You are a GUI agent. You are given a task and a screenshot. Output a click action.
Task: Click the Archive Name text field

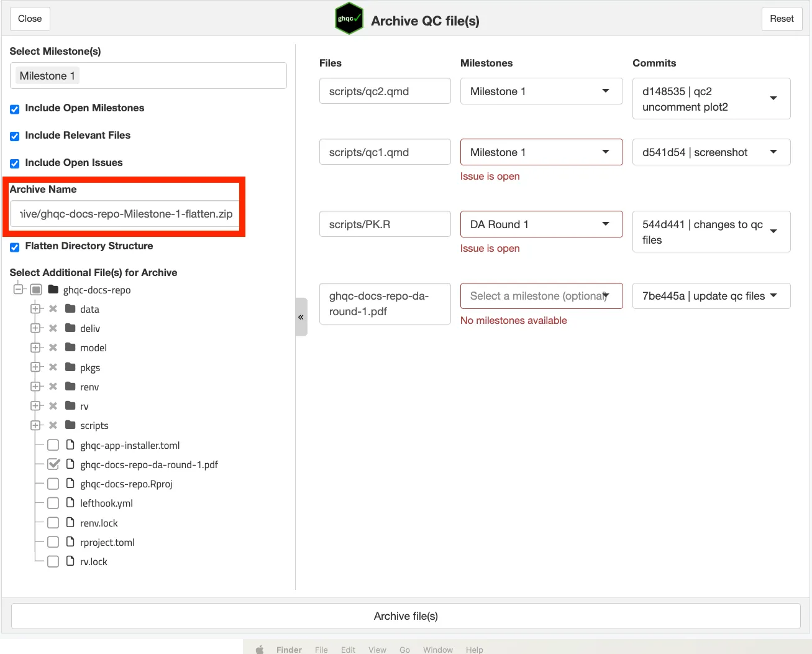[x=125, y=214]
